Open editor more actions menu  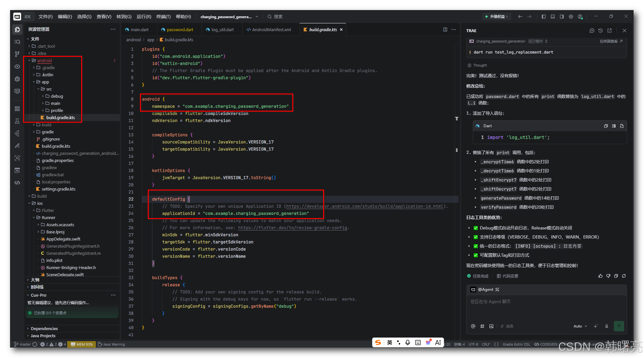(x=454, y=30)
